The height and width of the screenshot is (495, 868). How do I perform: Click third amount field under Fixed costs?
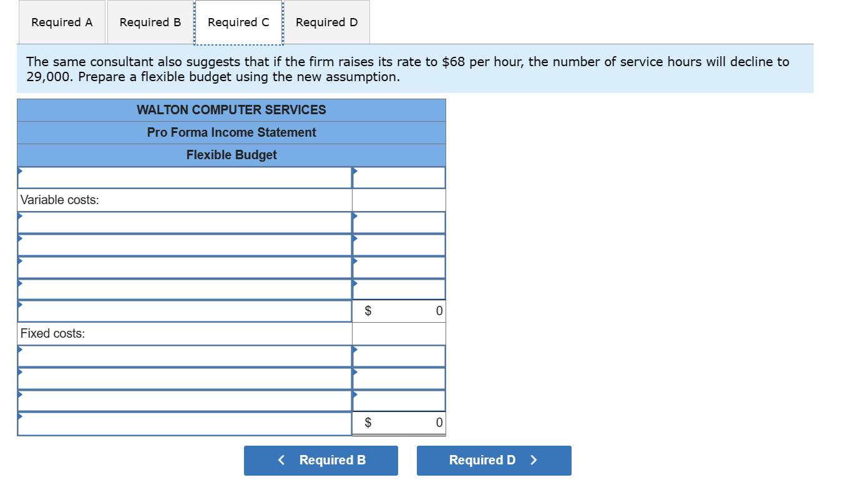[x=399, y=401]
